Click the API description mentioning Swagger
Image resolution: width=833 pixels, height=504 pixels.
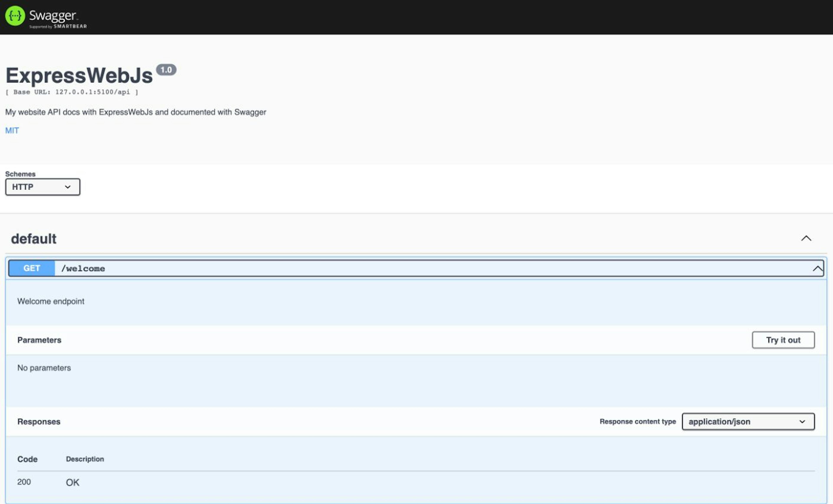point(136,112)
